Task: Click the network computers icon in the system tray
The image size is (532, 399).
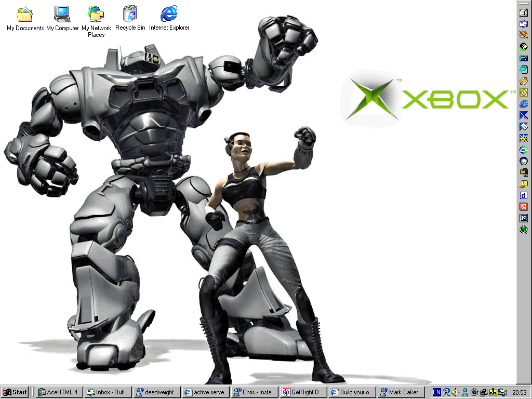Action: (x=483, y=392)
